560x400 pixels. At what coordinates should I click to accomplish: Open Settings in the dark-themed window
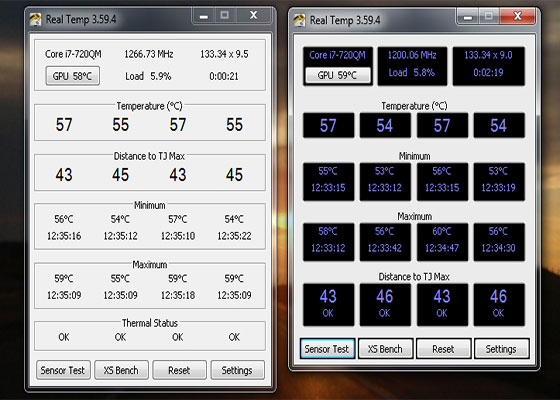501,349
